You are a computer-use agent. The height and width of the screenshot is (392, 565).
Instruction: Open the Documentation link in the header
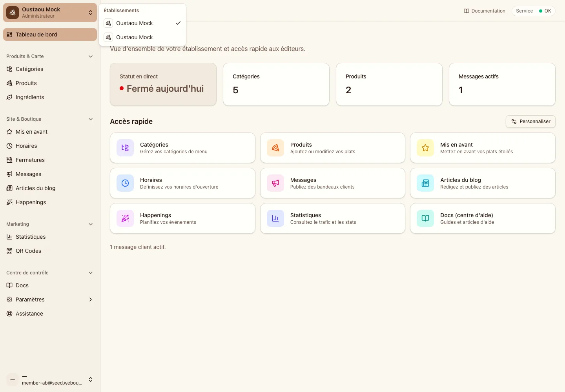[x=485, y=11]
